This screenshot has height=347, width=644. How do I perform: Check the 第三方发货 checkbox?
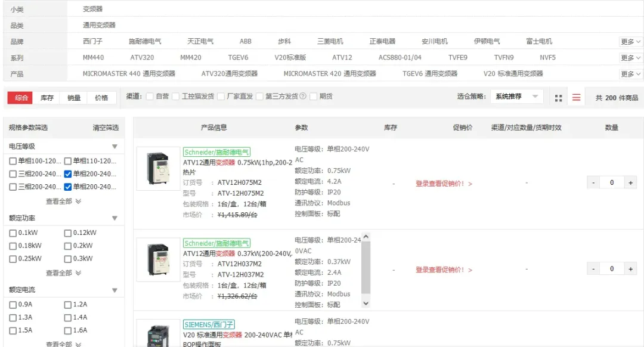[x=259, y=97]
